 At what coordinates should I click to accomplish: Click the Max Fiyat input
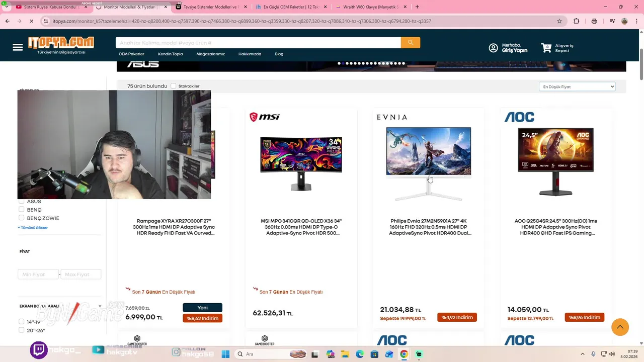pos(80,275)
